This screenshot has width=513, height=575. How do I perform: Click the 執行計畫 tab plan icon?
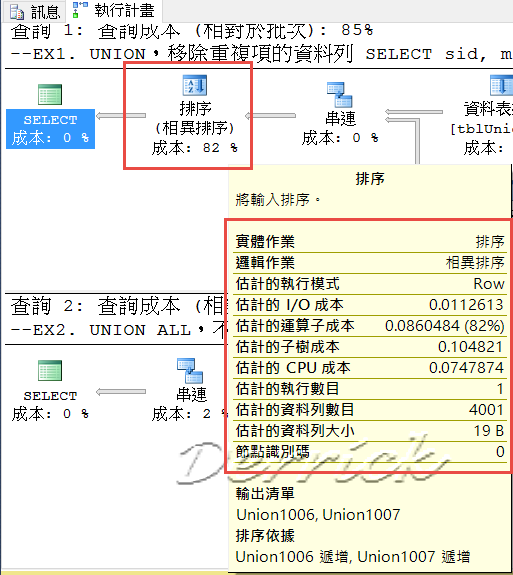80,10
